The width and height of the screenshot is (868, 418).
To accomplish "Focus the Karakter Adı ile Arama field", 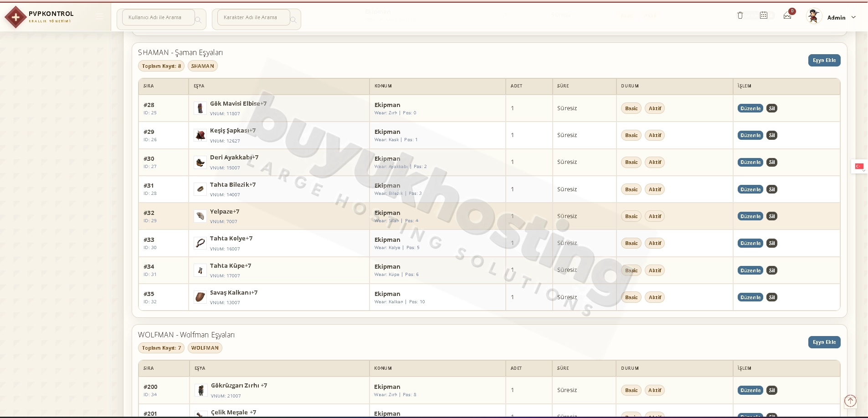I will 253,17.
